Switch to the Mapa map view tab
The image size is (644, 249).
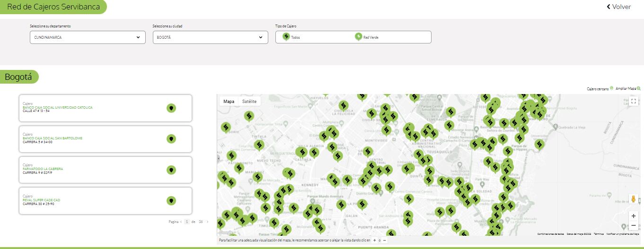pos(229,102)
